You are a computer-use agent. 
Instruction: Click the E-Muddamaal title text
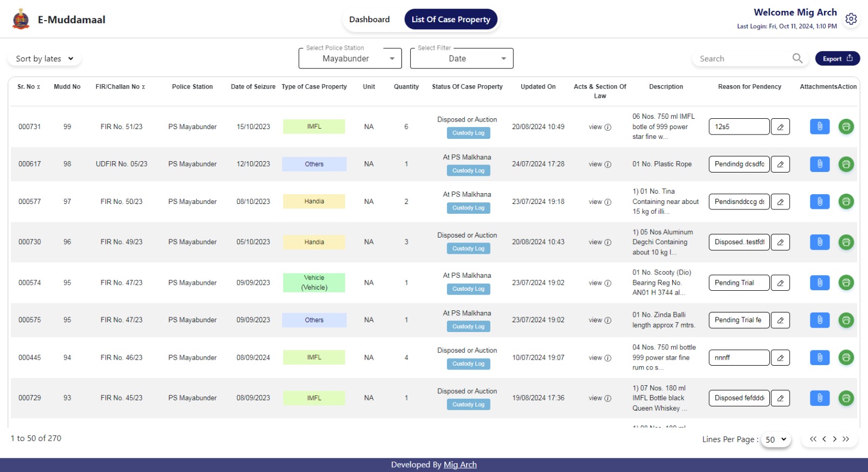[x=72, y=20]
